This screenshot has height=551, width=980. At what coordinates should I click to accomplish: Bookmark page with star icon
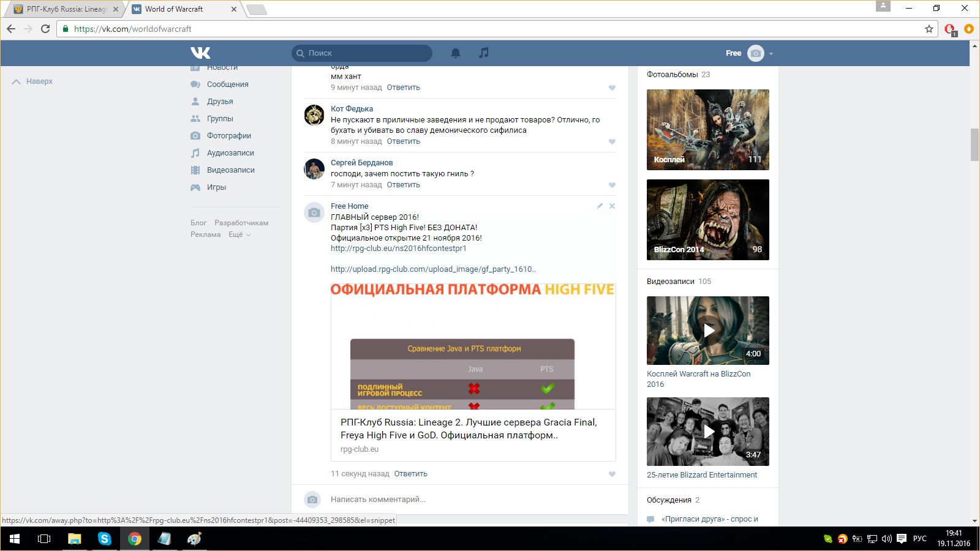click(929, 29)
